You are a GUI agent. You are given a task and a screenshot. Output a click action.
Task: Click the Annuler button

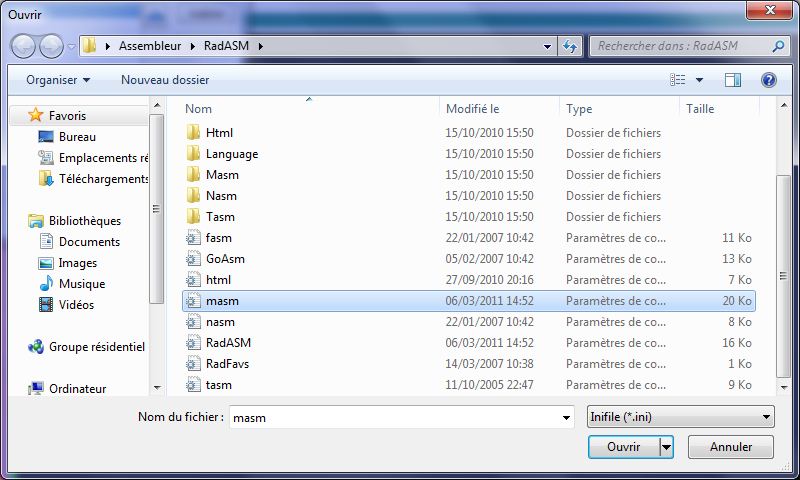731,447
